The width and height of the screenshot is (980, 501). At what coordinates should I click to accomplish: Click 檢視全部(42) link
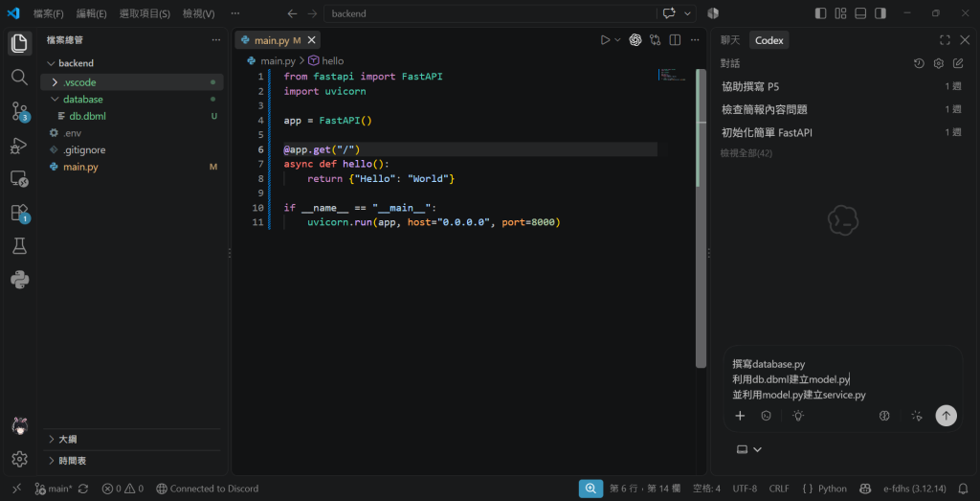click(746, 153)
